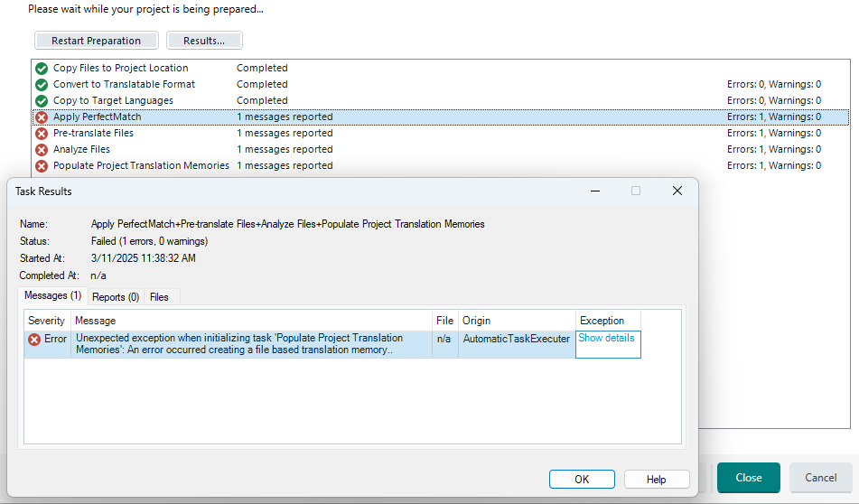
Task: Select the Copy to Target Languages row
Action: (x=441, y=100)
